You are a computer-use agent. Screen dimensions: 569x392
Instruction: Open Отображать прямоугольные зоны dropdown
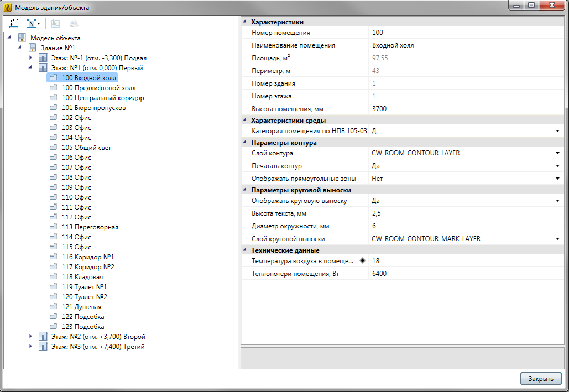[x=557, y=179]
